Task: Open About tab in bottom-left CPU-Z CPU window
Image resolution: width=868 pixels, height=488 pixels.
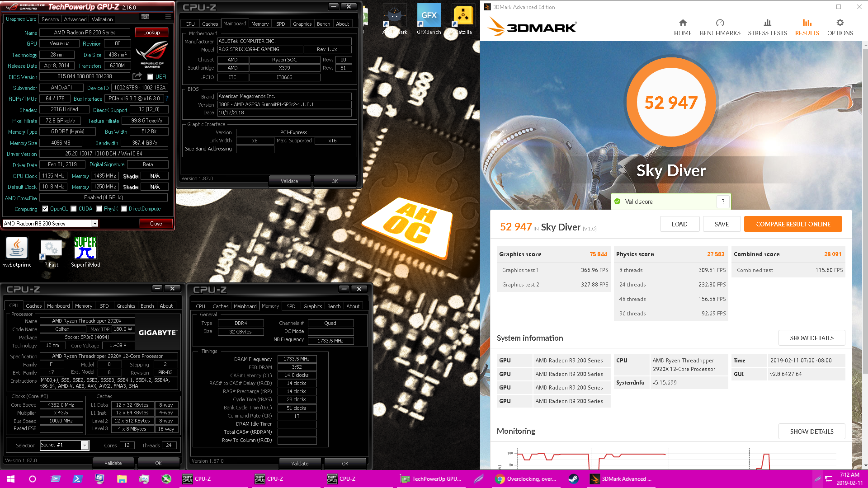Action: tap(166, 306)
